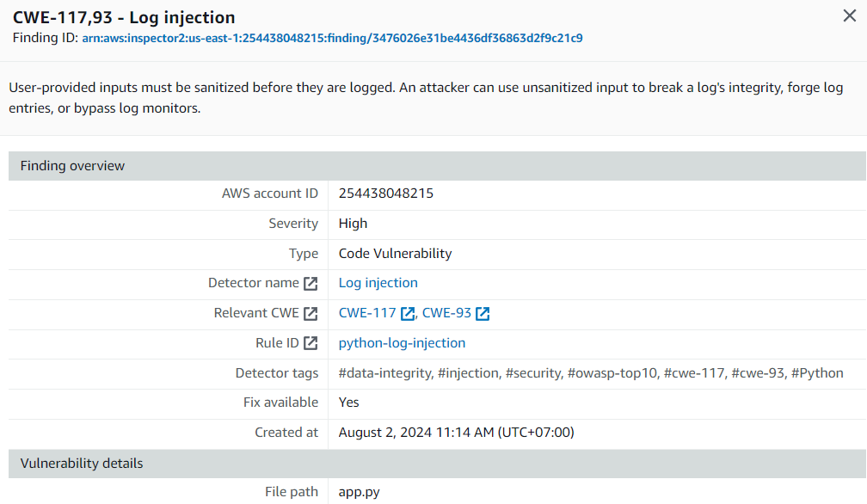Close the finding details panel

coord(849,15)
